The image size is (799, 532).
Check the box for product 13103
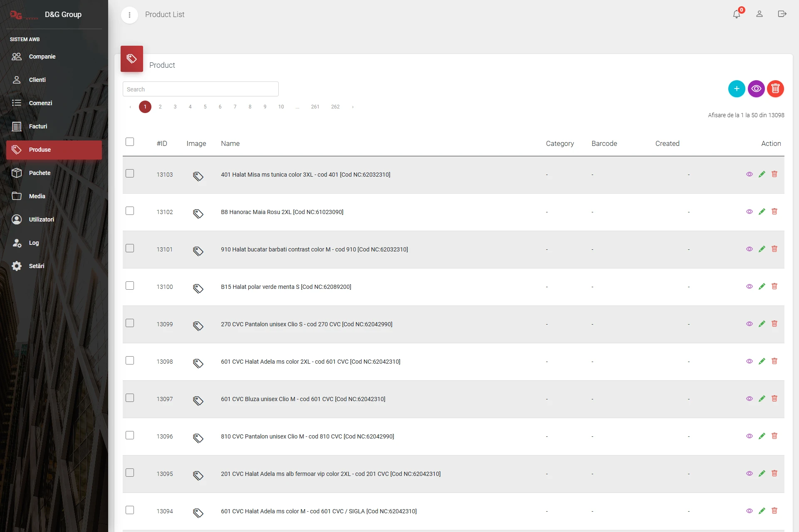tap(130, 174)
